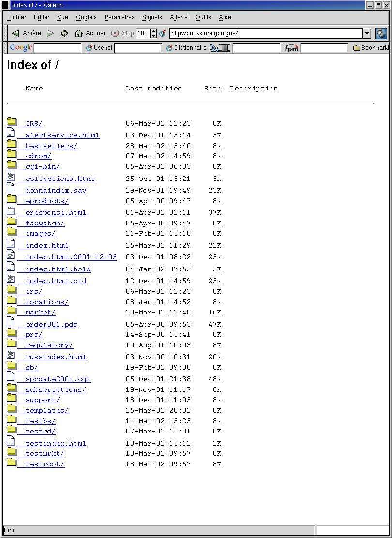Open the Bookmarks folder in toolbar
This screenshot has width=392, height=538.
(x=371, y=48)
